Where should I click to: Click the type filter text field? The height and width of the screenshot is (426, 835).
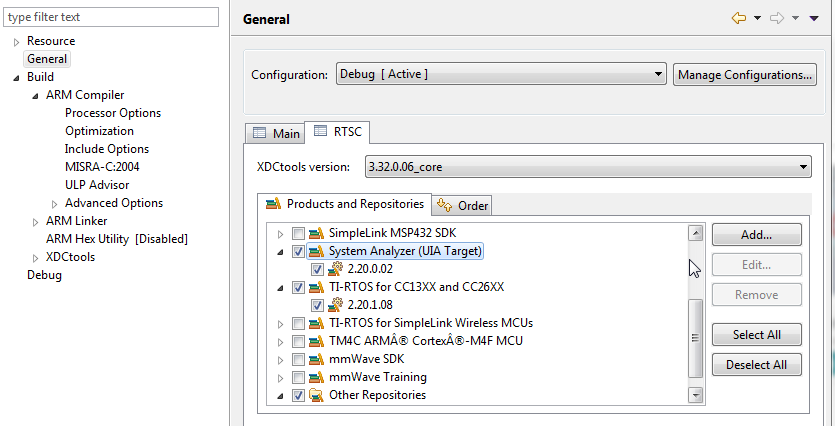[109, 17]
